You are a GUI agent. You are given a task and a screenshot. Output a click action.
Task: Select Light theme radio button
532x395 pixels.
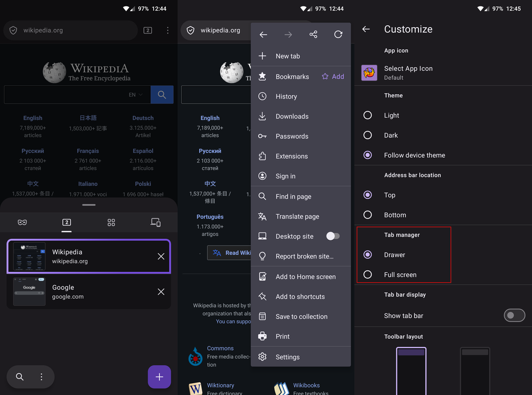pyautogui.click(x=367, y=115)
